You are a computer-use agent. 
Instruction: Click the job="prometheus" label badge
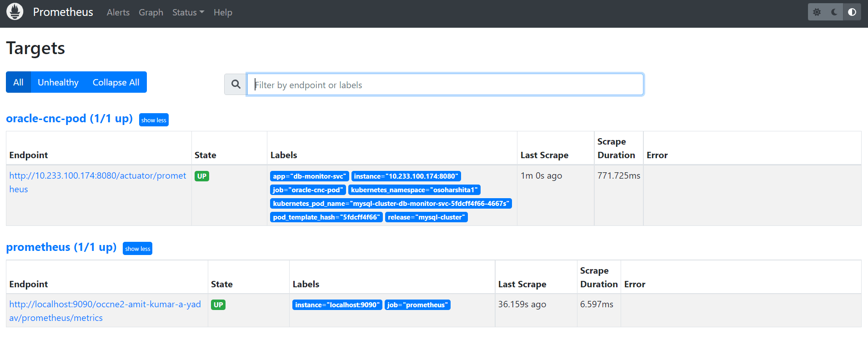tap(417, 305)
